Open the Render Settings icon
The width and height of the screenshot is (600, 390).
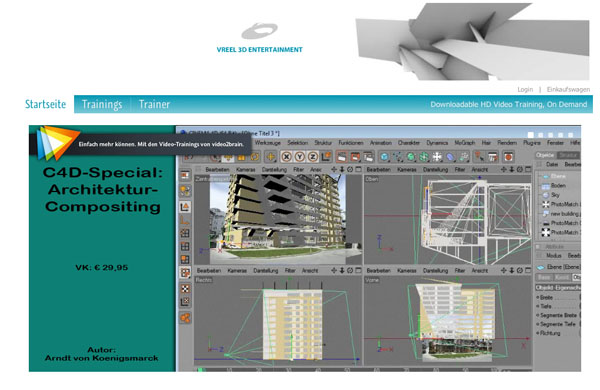click(x=368, y=157)
